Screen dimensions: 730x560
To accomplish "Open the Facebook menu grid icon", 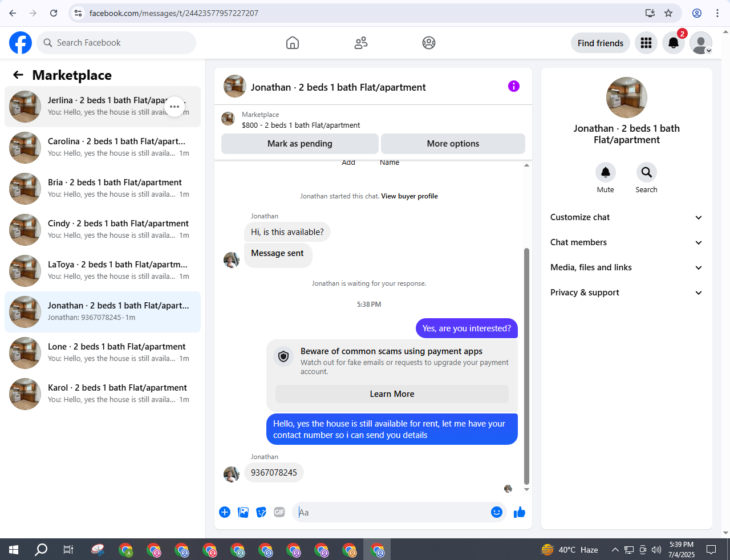I will [646, 43].
